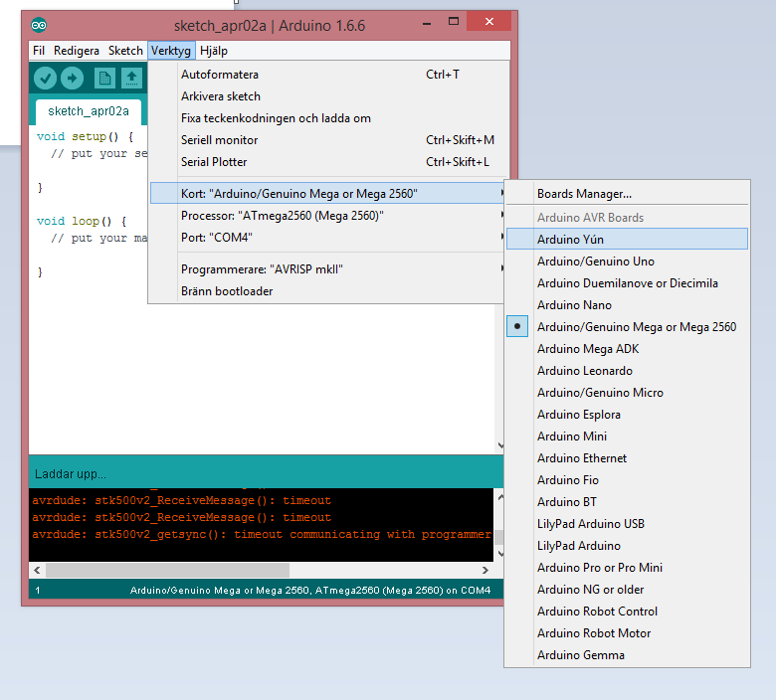776x700 pixels.
Task: Click the console scroll up arrow
Action: pyautogui.click(x=499, y=497)
